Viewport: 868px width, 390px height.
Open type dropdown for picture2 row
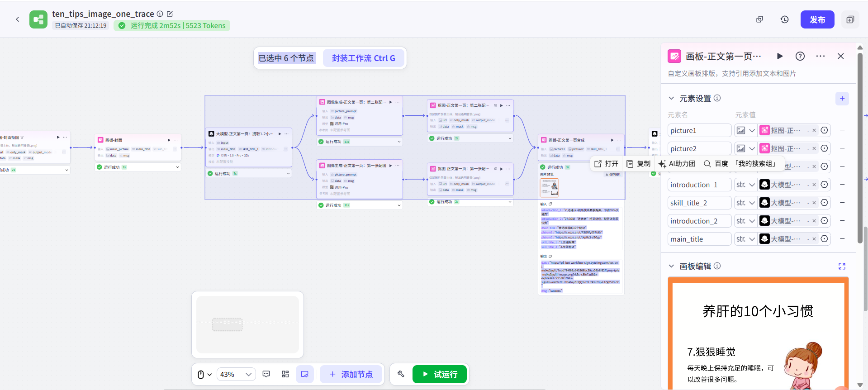point(745,148)
